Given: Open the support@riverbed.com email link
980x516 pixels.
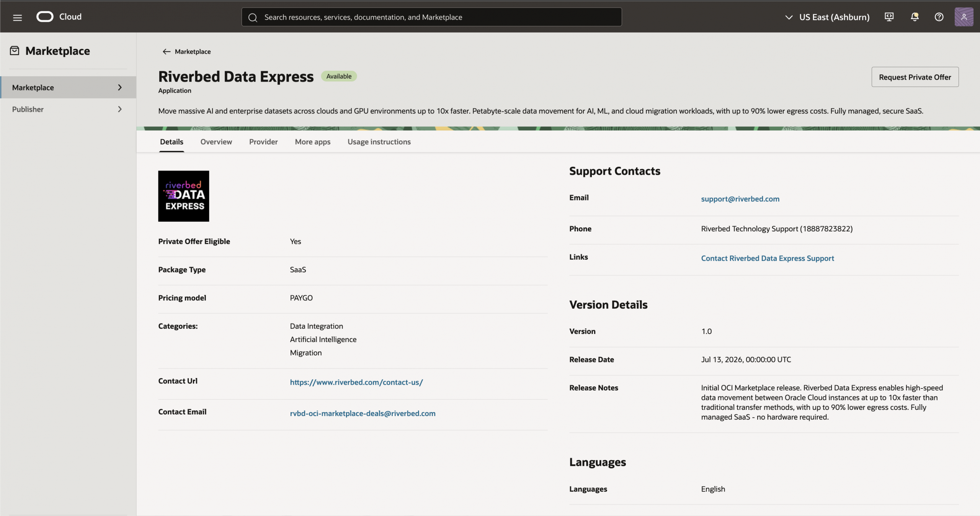Looking at the screenshot, I should 740,199.
